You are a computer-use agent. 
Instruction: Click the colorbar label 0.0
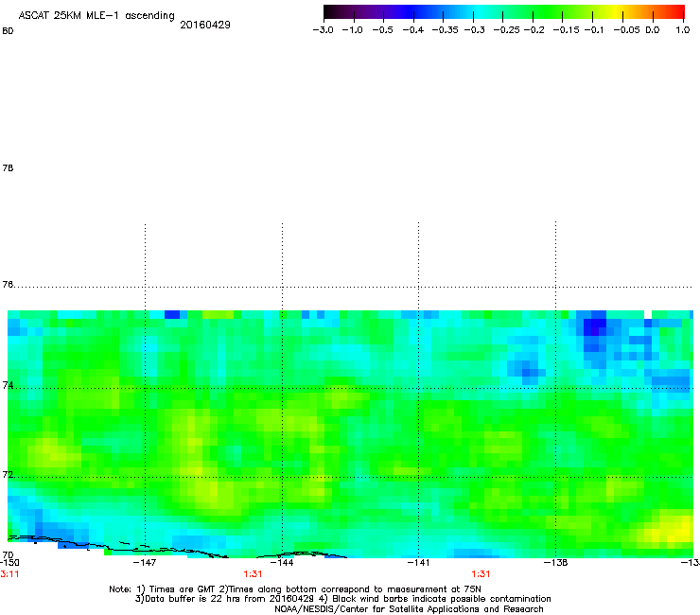pos(653,30)
